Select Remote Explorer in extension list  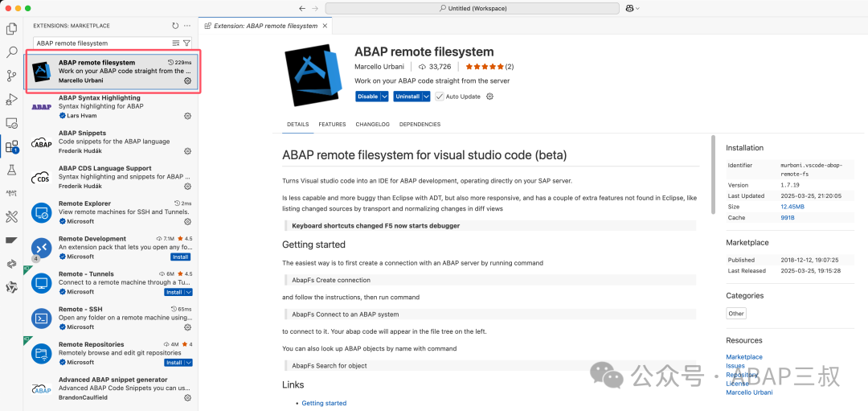[x=111, y=212]
